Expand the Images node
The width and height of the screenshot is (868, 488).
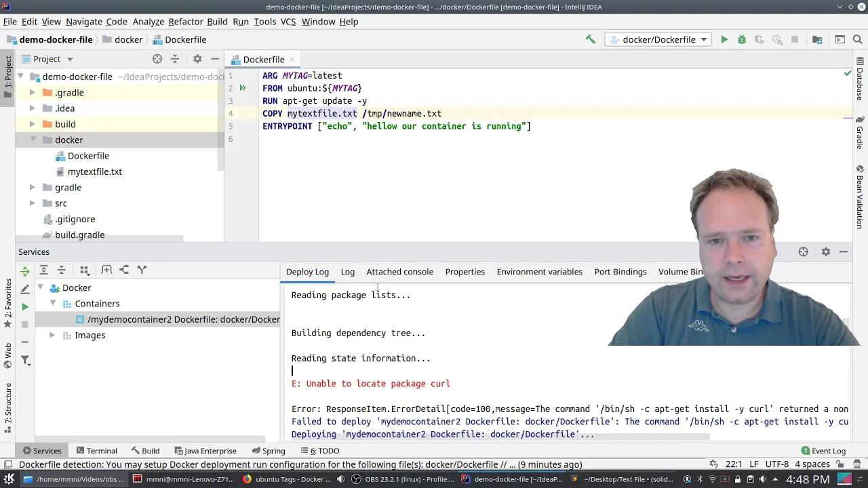tap(52, 335)
